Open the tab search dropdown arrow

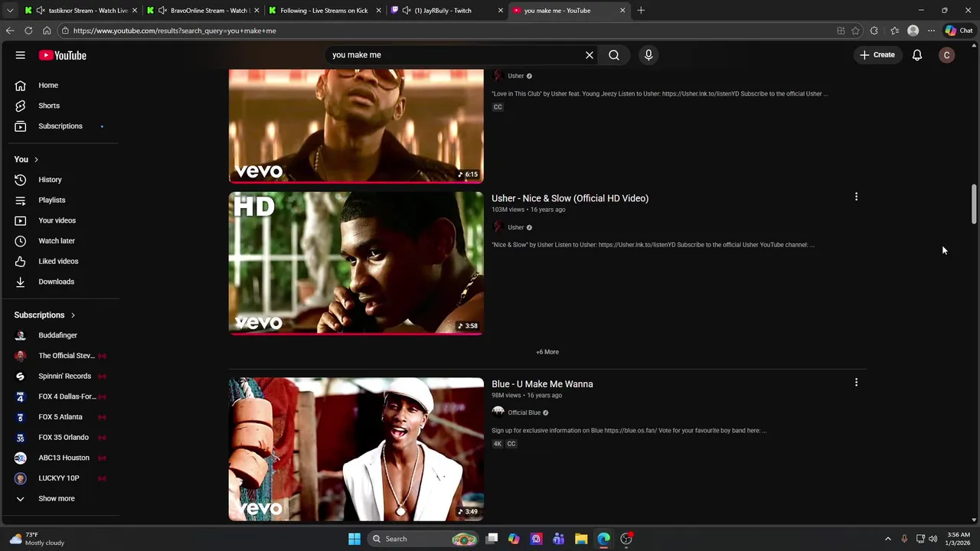10,11
